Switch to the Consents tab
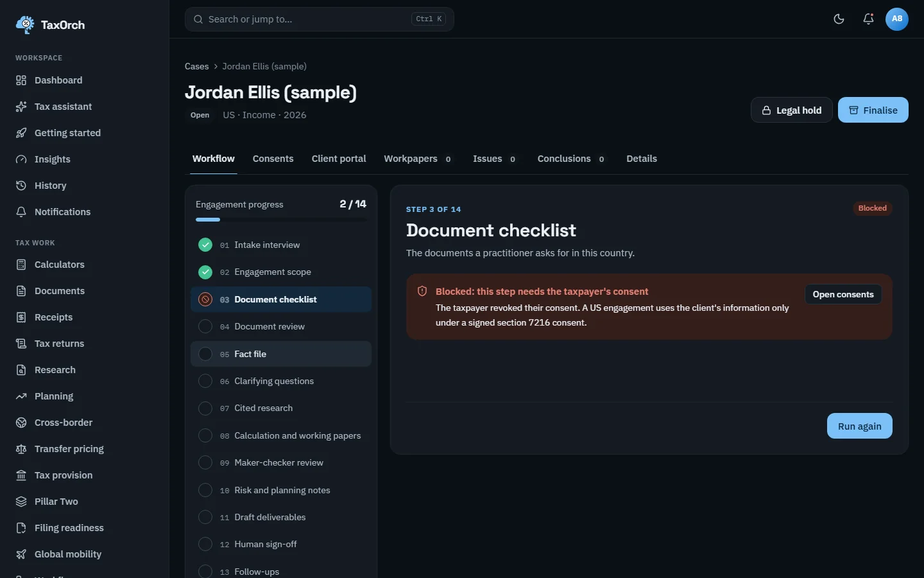Screen dimensions: 924x578 [x=273, y=159]
